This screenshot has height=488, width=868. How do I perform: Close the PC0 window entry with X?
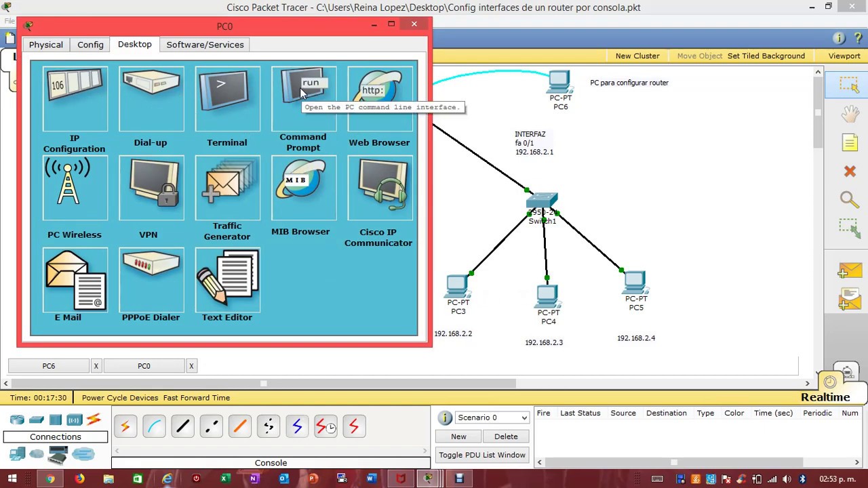(191, 366)
